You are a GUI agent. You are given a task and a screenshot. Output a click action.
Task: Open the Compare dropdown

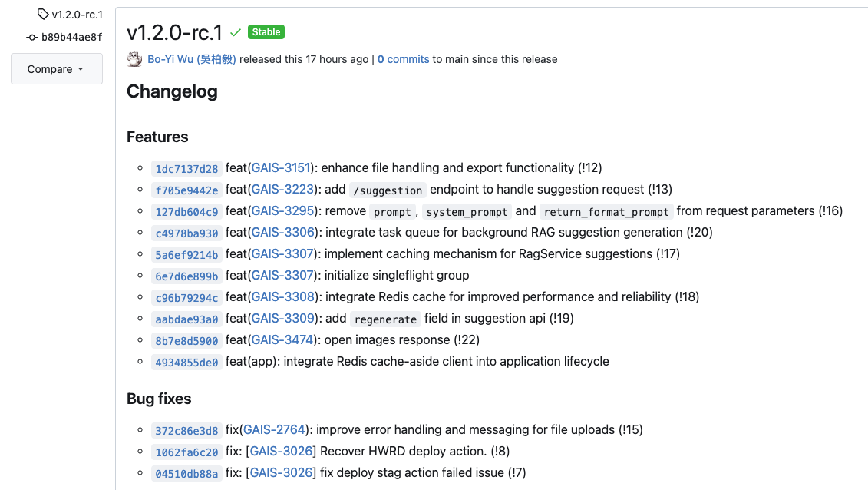(56, 69)
